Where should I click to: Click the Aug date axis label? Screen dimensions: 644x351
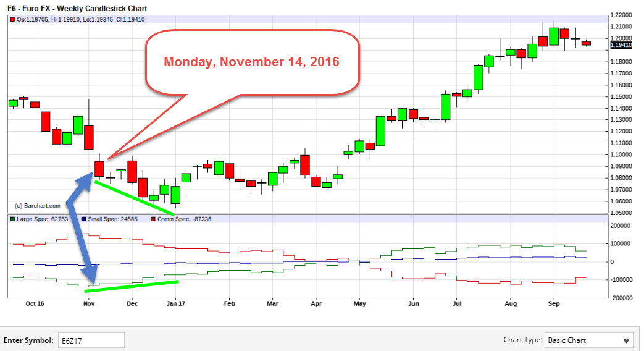click(x=511, y=303)
